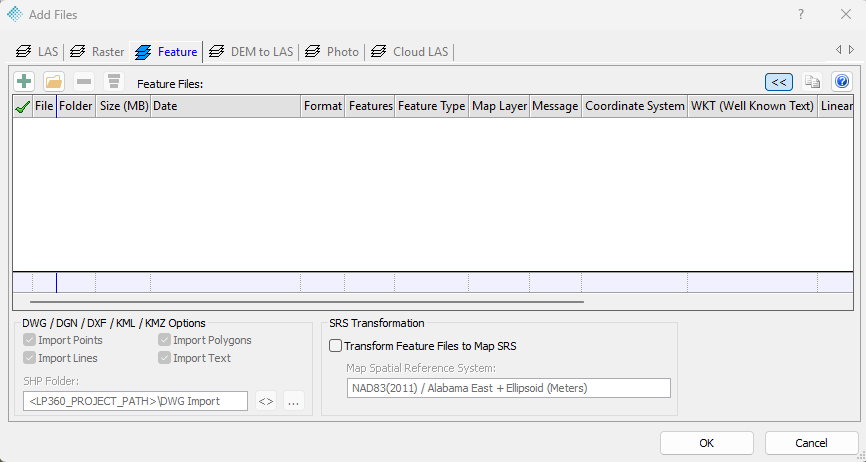Open the blue help question icon
The width and height of the screenshot is (866, 462).
pyautogui.click(x=842, y=82)
